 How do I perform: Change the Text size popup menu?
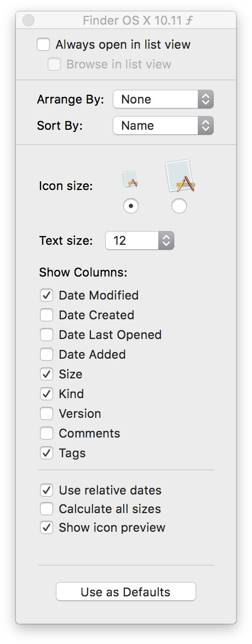140,240
